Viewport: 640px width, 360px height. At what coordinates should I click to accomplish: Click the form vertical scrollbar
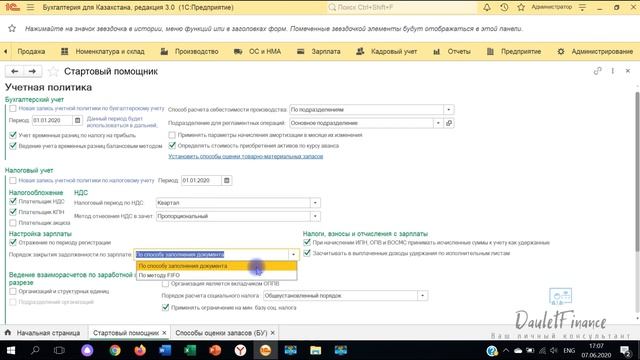tap(637, 202)
